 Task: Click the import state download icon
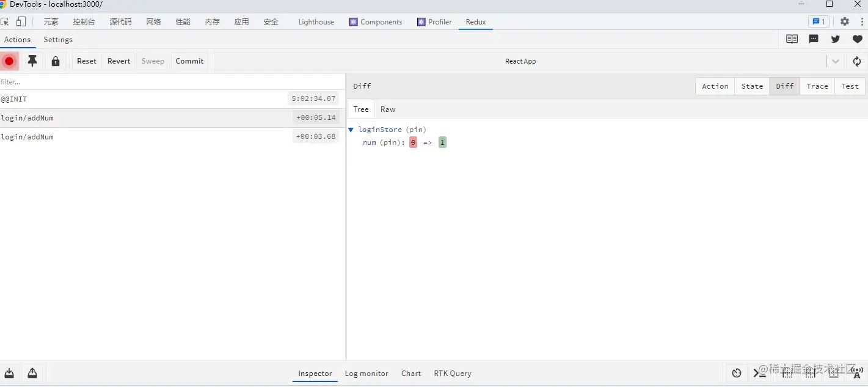click(x=9, y=373)
